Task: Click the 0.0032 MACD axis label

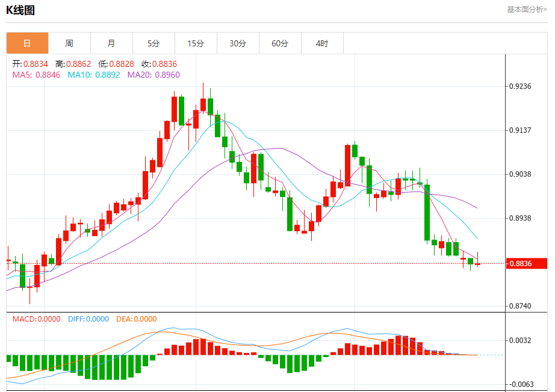Action: [520, 340]
